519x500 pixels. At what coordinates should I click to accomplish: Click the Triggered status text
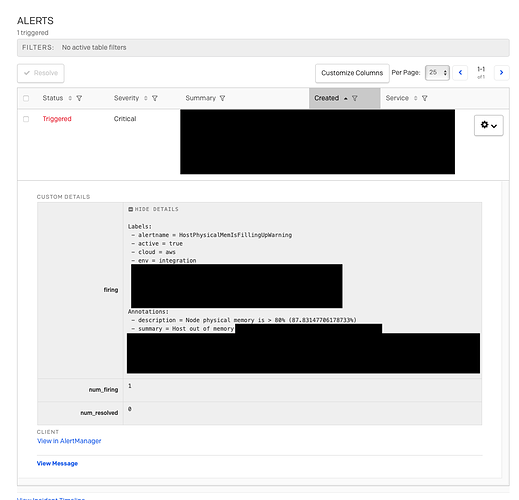click(x=57, y=119)
